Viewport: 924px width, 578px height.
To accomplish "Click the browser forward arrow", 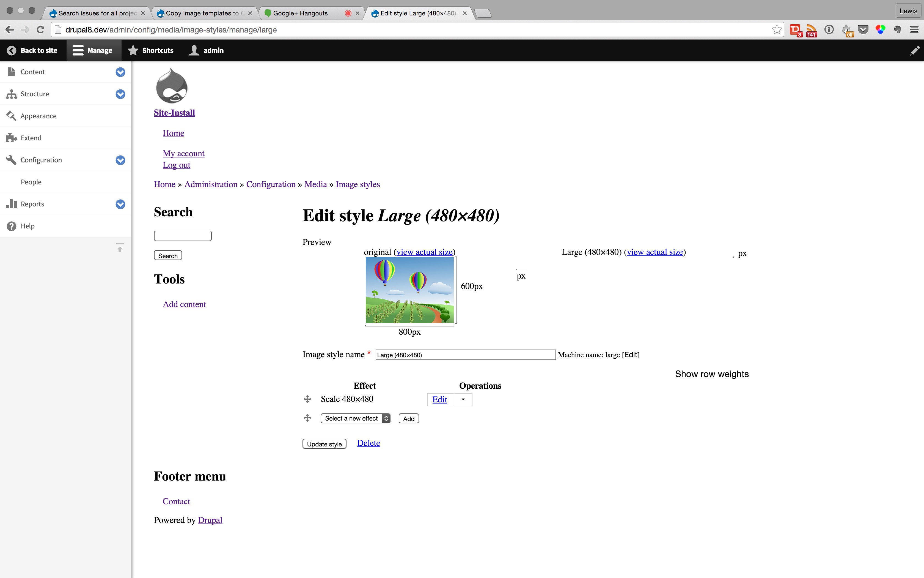I will [25, 29].
